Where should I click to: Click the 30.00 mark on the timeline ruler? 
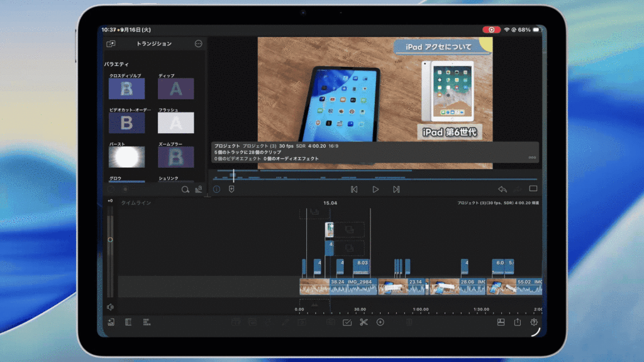(x=360, y=309)
